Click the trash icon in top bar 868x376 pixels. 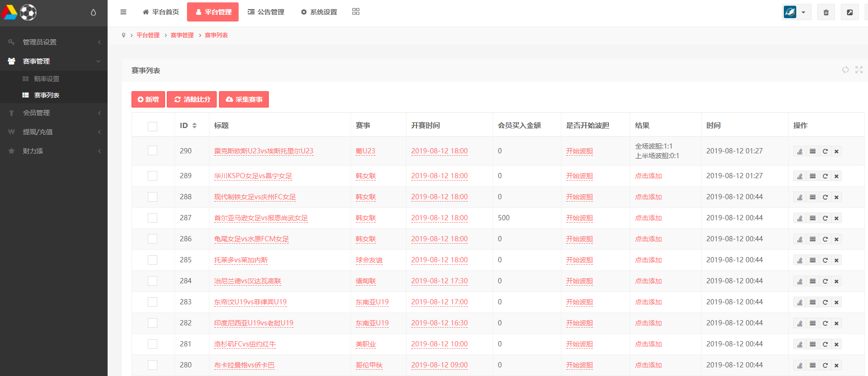[826, 12]
